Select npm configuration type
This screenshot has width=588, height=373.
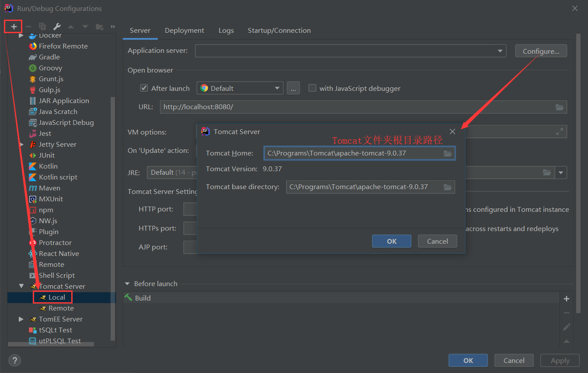[46, 210]
